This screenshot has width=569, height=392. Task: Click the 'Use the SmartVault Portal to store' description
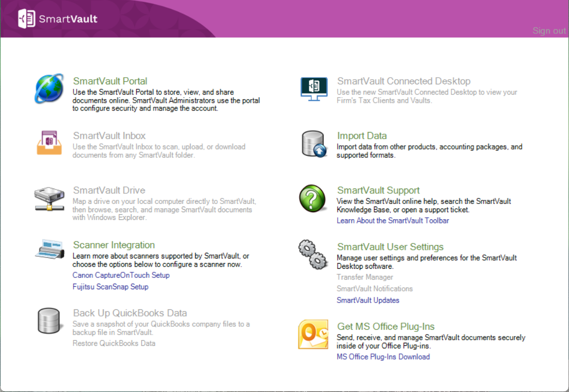(166, 100)
